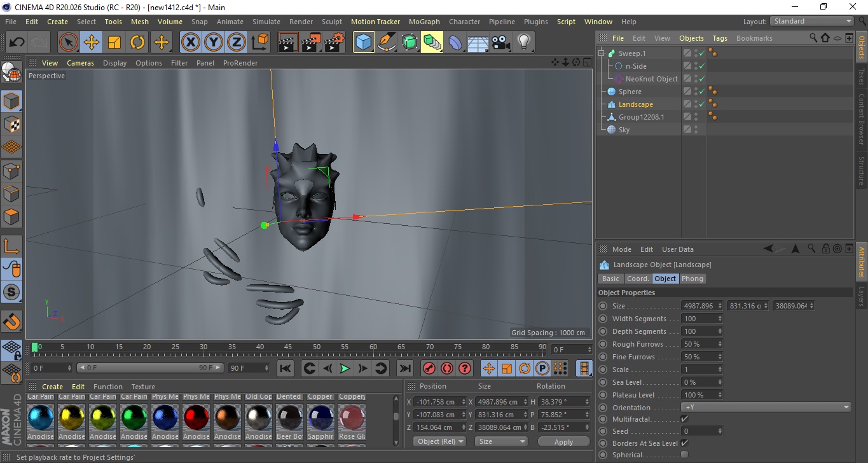Add a Cube primitive object

(364, 43)
